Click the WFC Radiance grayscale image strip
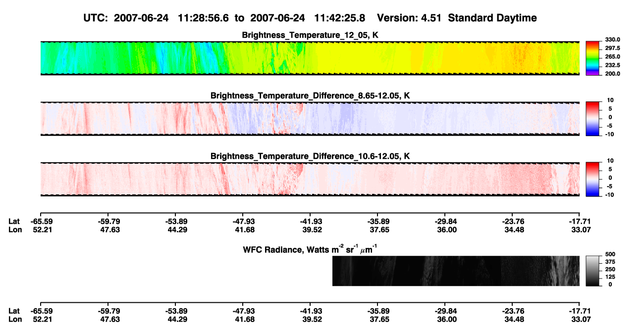Viewport: 644px width, 330px height. pos(456,271)
